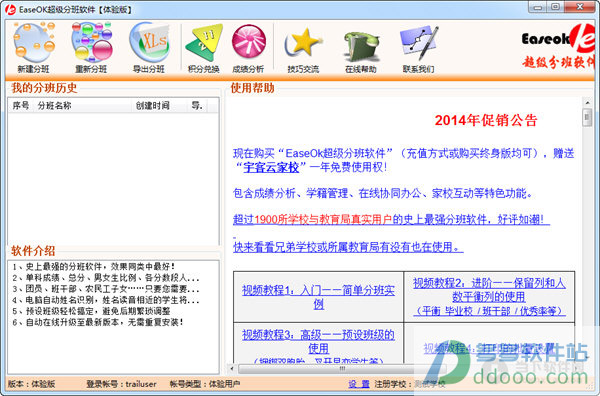The height and width of the screenshot is (396, 600).
Task: Click 帐号类型：体验用户 status entry
Action: click(x=205, y=384)
